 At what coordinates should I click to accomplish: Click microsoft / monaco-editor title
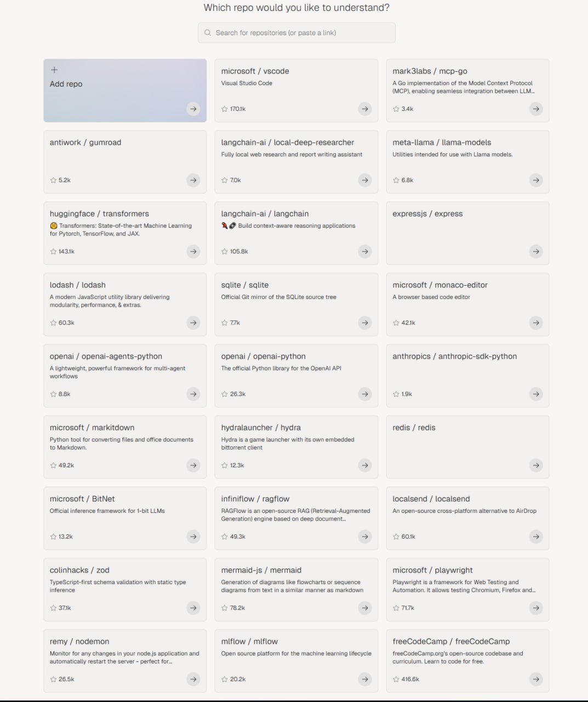pyautogui.click(x=441, y=285)
